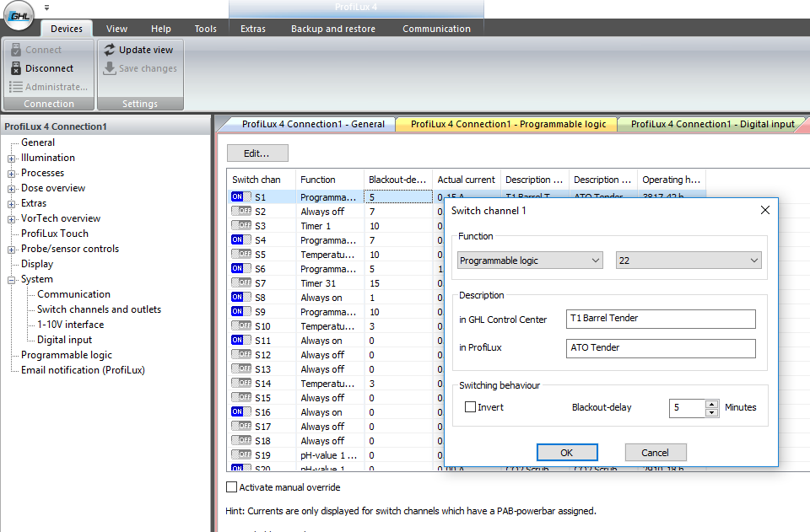Screen dimensions: 810x532
Task: Expand the Illumination tree node
Action: tap(11, 159)
